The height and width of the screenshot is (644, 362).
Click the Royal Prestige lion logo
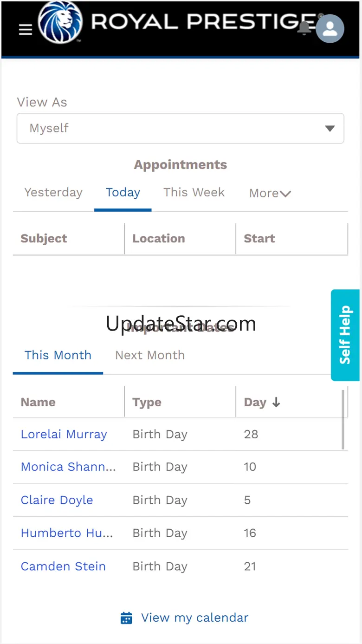click(x=60, y=23)
